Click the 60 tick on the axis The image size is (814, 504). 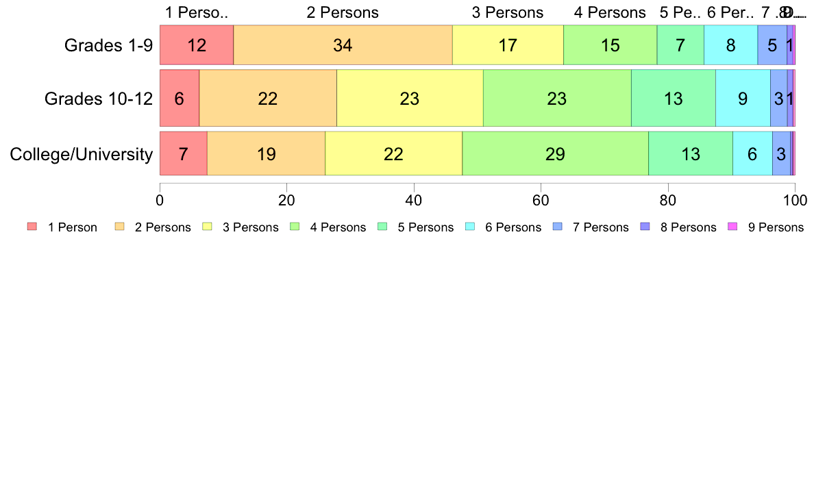[541, 200]
